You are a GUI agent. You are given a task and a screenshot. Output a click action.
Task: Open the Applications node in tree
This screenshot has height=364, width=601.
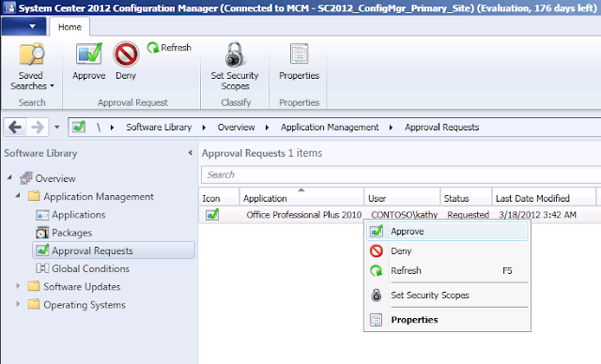[70, 215]
